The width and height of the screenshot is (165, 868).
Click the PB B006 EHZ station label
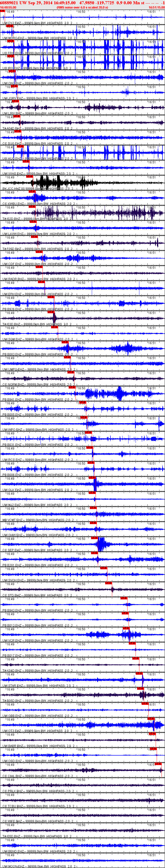(x=37, y=475)
